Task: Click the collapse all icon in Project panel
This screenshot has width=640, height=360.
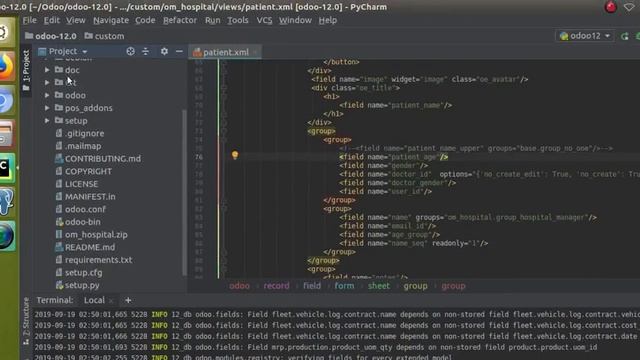Action: pos(146,51)
